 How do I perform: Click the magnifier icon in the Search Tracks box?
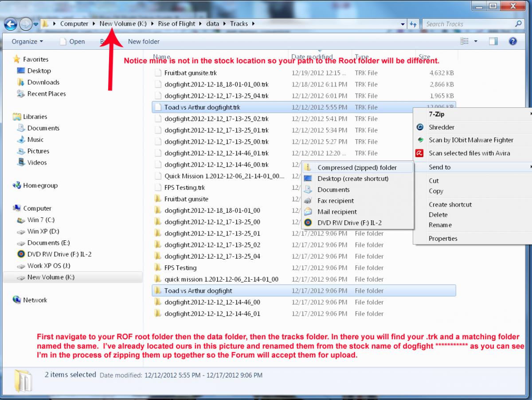(518, 24)
